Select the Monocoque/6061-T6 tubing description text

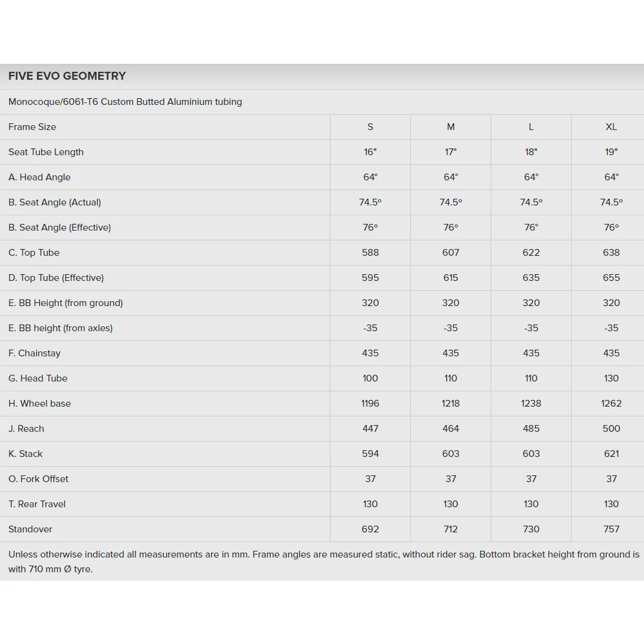[125, 102]
